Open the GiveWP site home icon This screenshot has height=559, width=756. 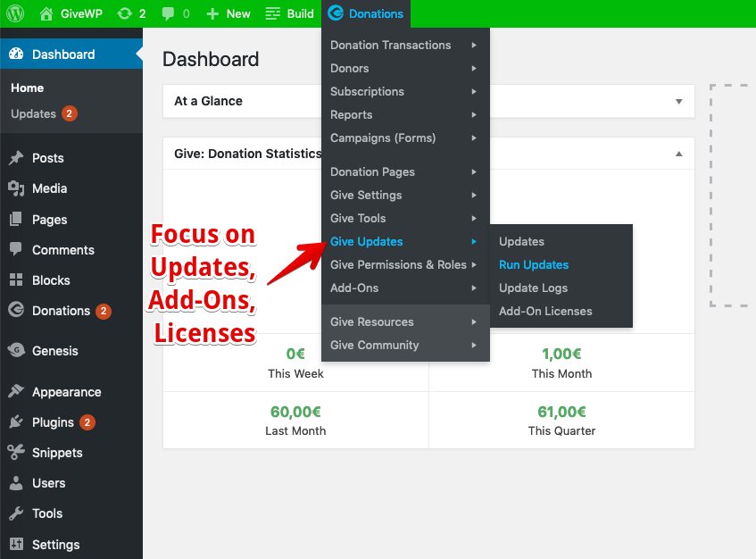coord(46,13)
